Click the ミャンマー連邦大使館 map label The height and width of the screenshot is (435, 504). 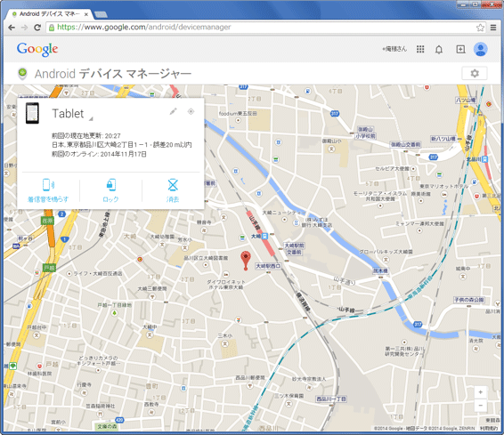pyautogui.click(x=419, y=223)
